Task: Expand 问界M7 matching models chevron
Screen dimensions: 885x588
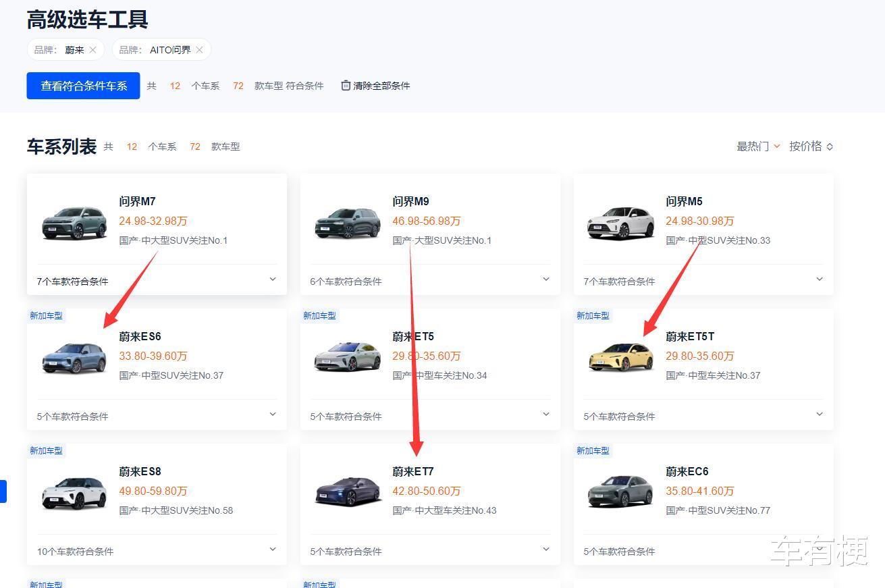Action: tap(273, 279)
